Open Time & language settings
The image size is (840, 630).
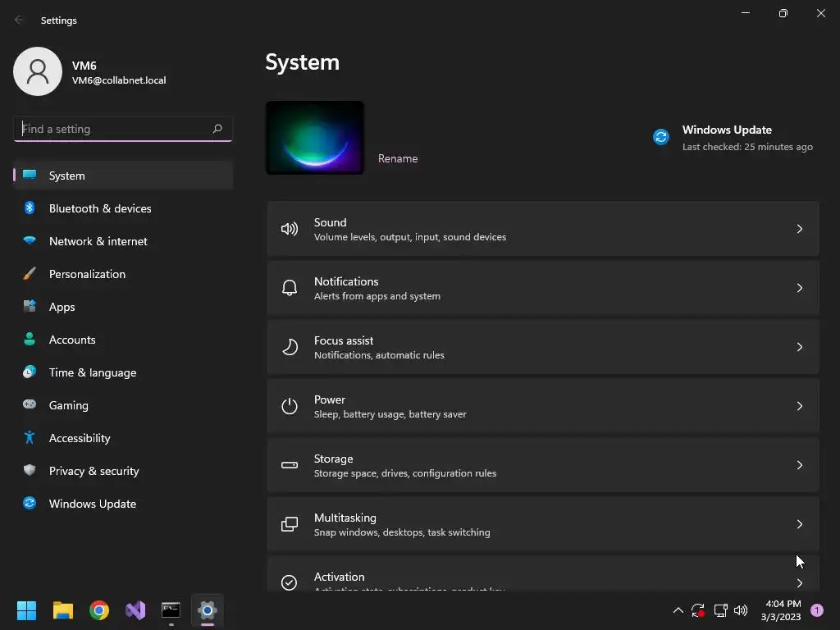coord(123,372)
